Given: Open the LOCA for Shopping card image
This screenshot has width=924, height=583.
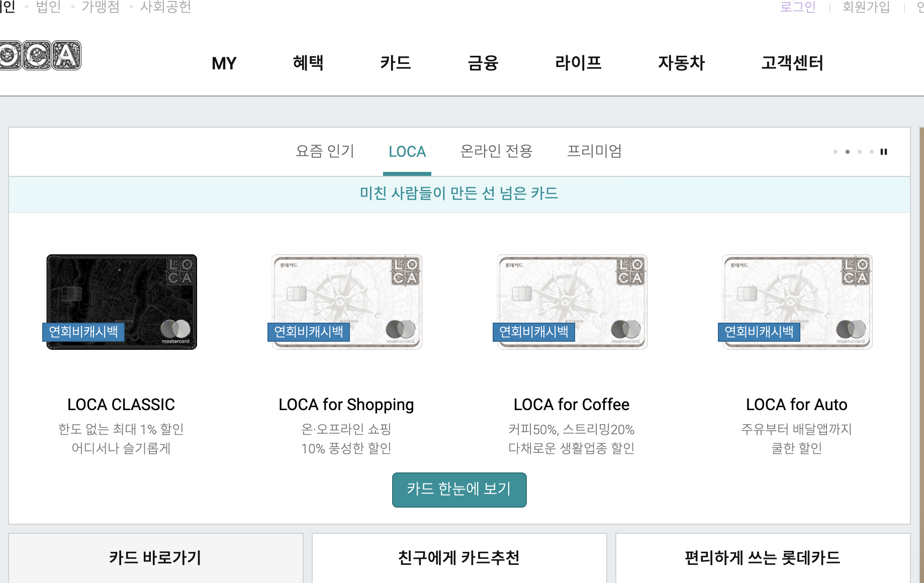Looking at the screenshot, I should 347,302.
